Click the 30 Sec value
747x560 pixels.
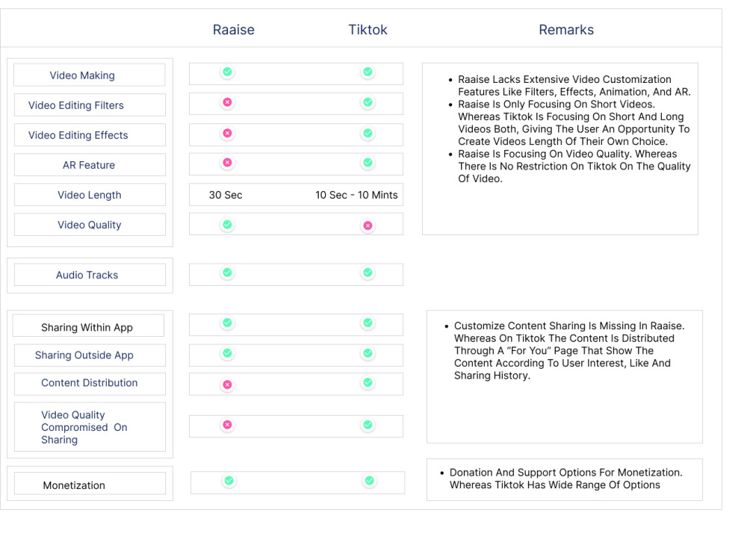[226, 195]
